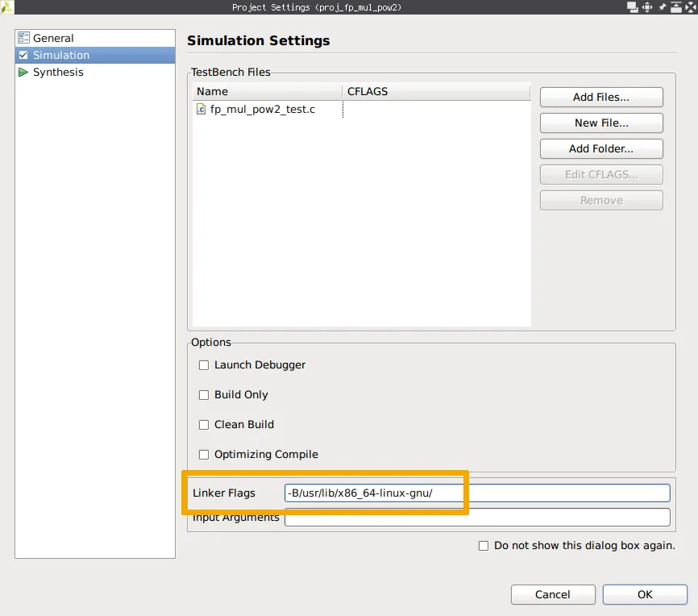Click the C file icon for fp_mul_pow2_test.c
The width and height of the screenshot is (698, 616).
[x=202, y=109]
